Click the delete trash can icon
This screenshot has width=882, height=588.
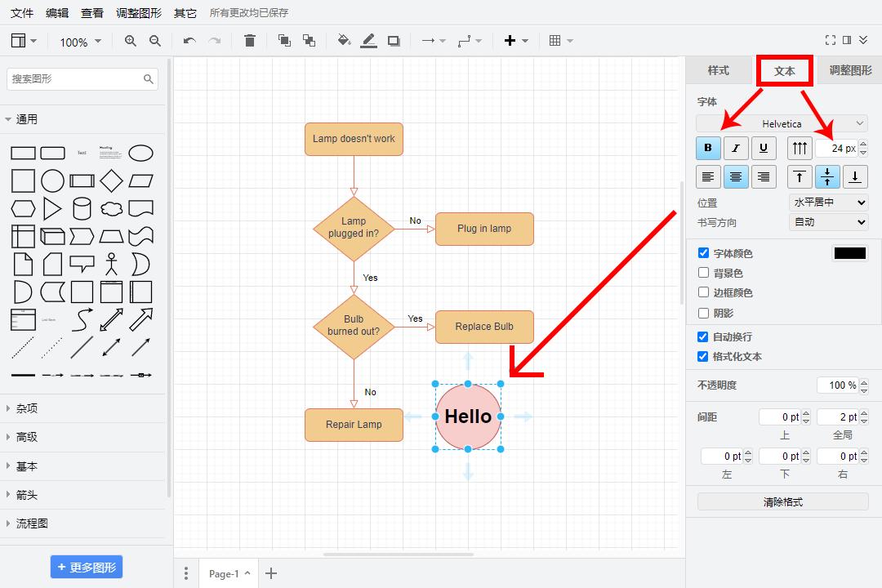click(x=250, y=41)
